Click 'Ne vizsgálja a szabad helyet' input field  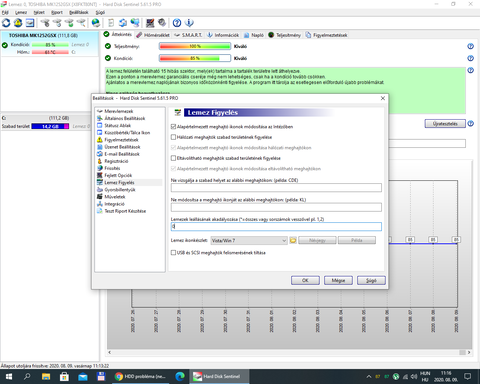click(276, 188)
